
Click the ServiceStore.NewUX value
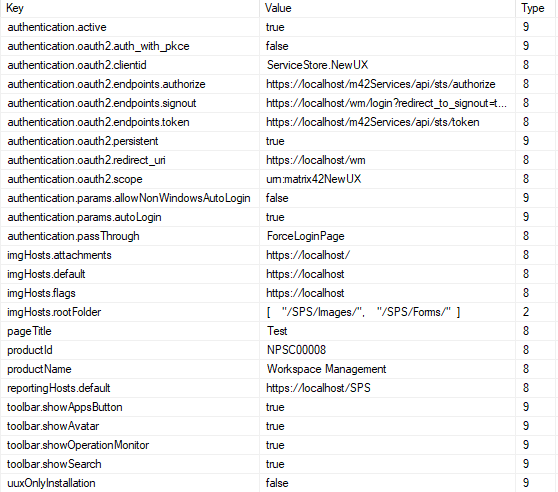pyautogui.click(x=317, y=65)
